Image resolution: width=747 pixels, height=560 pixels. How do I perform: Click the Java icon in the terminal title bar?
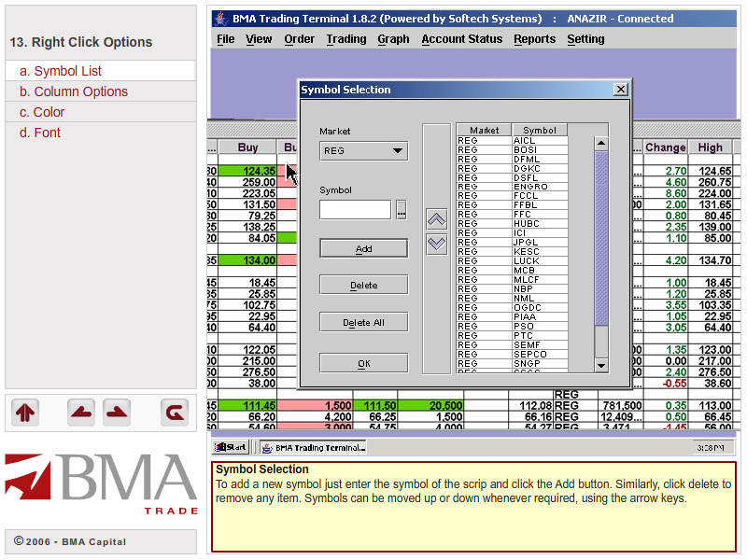pos(220,19)
